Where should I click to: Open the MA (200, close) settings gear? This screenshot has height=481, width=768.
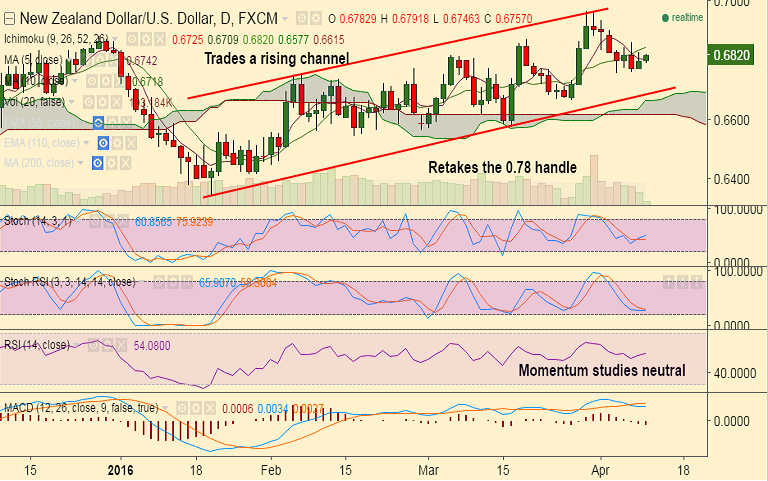[x=111, y=163]
